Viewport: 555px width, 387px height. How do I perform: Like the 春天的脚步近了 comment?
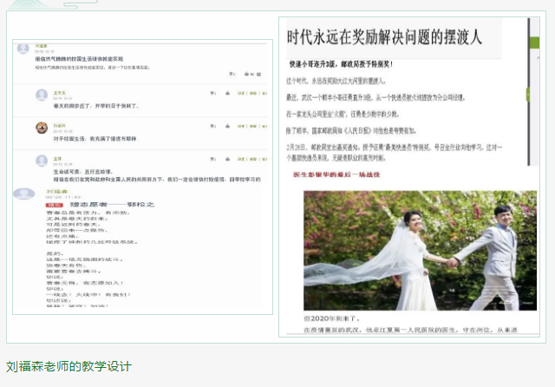[228, 93]
